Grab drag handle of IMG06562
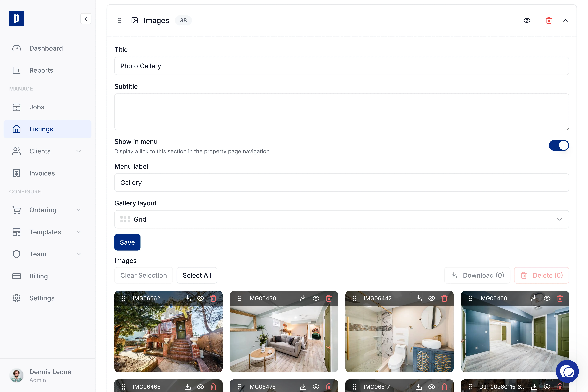 point(123,298)
